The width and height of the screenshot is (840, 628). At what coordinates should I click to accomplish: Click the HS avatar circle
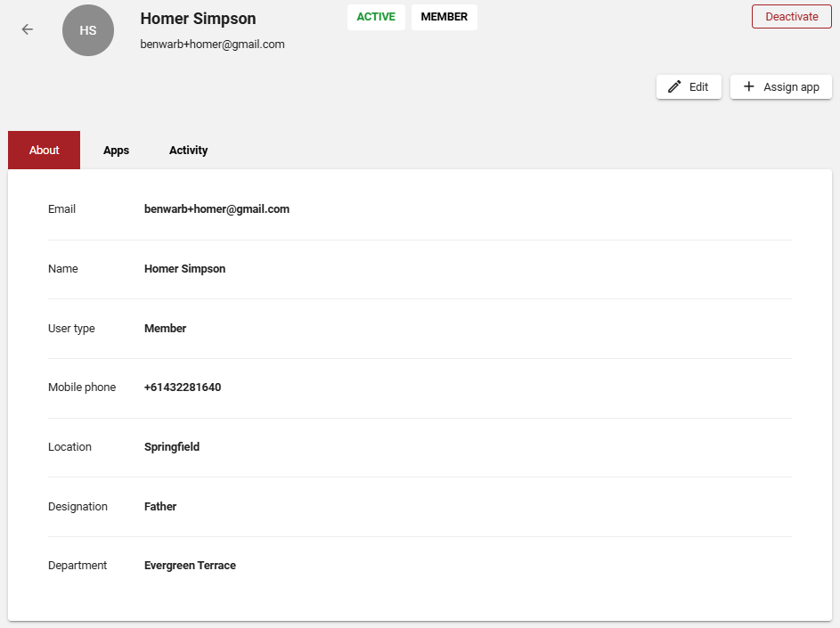88,30
